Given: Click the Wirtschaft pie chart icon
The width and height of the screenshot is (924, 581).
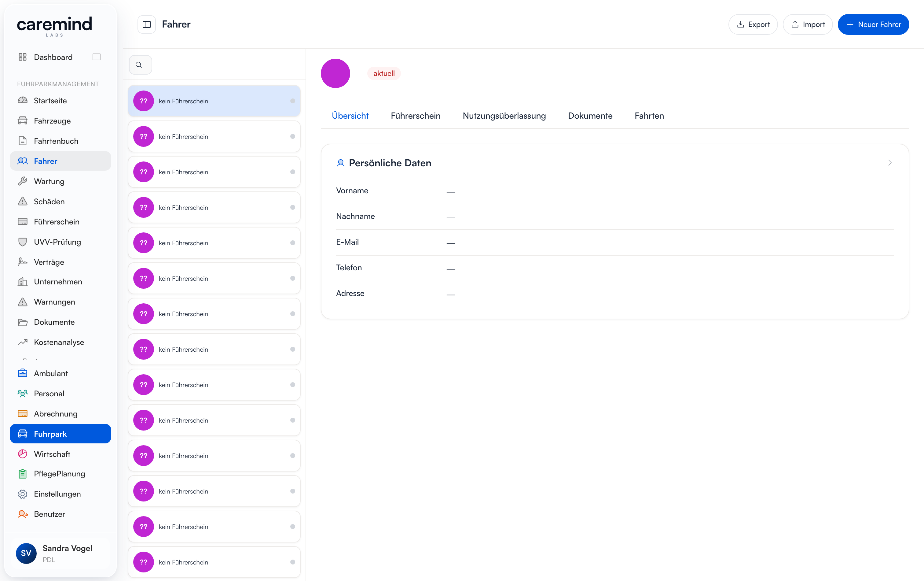Looking at the screenshot, I should point(23,454).
